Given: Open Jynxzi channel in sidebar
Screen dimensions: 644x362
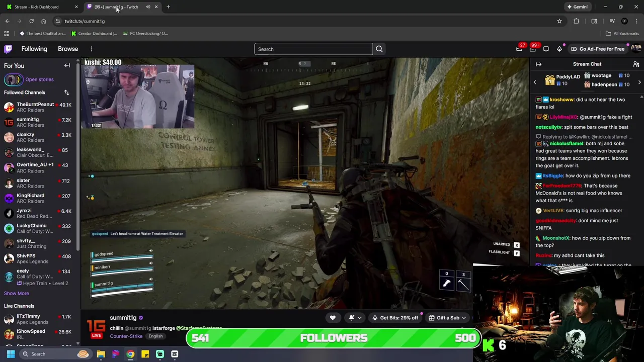Looking at the screenshot, I should coord(39,213).
